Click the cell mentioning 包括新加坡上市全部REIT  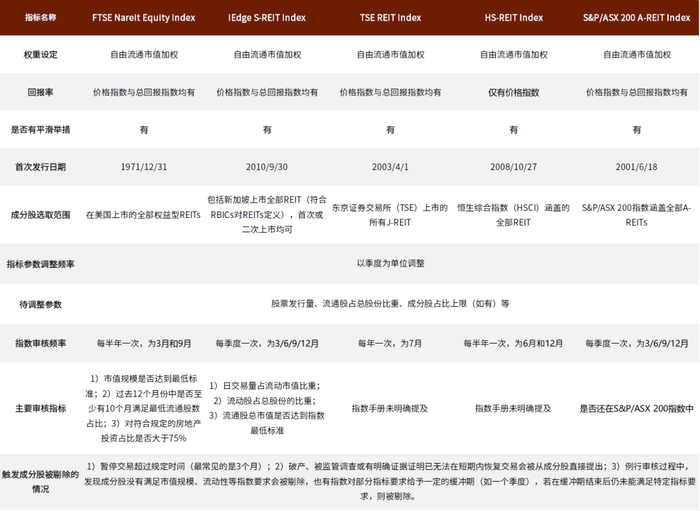[x=267, y=215]
